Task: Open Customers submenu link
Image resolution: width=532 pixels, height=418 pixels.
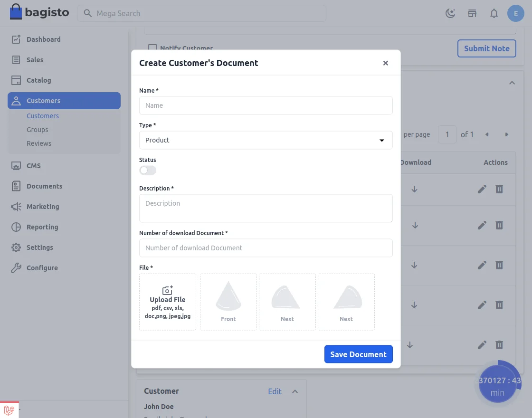Action: [x=43, y=116]
